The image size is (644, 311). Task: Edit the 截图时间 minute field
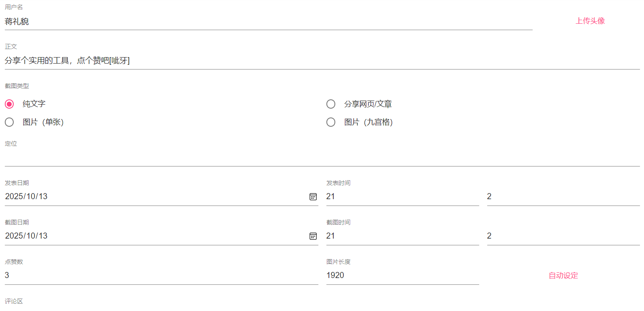(563, 236)
